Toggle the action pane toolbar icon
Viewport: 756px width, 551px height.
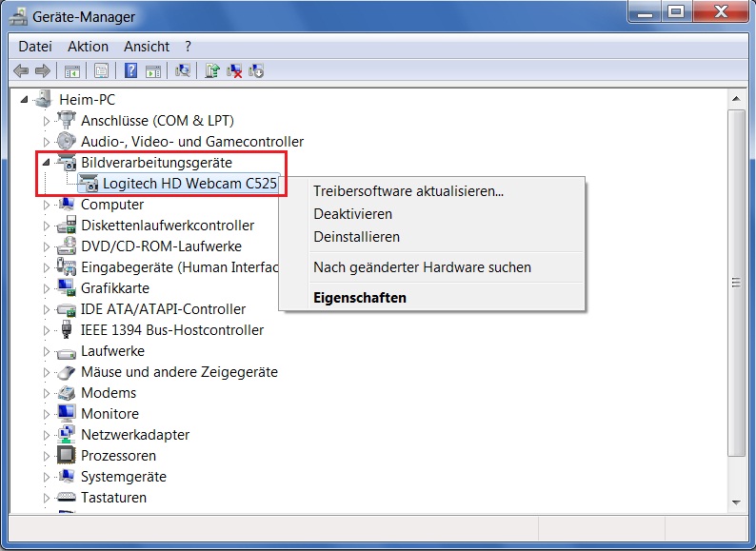[153, 71]
